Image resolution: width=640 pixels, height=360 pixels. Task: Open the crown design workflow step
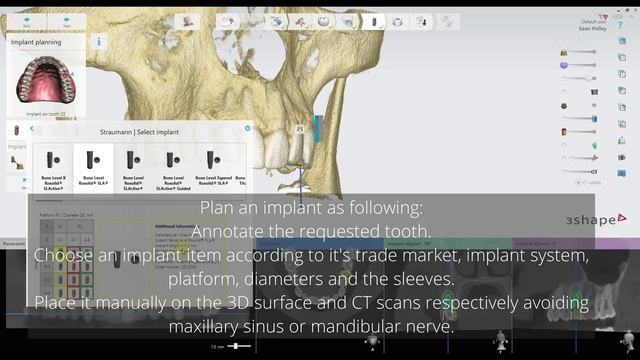(323, 22)
